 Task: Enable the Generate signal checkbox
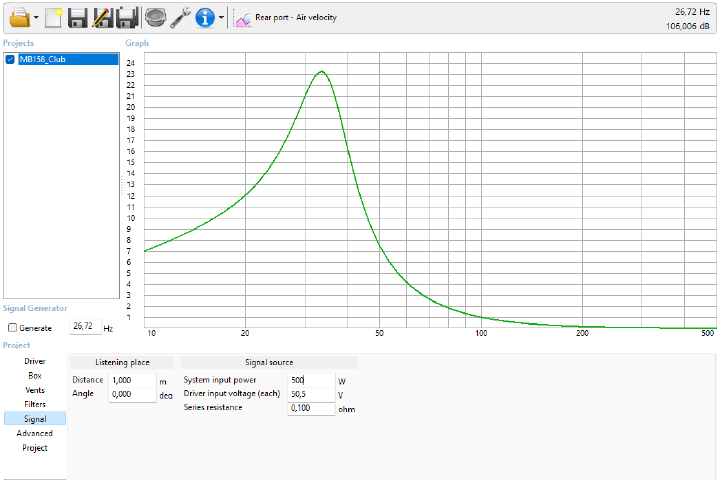pos(12,328)
